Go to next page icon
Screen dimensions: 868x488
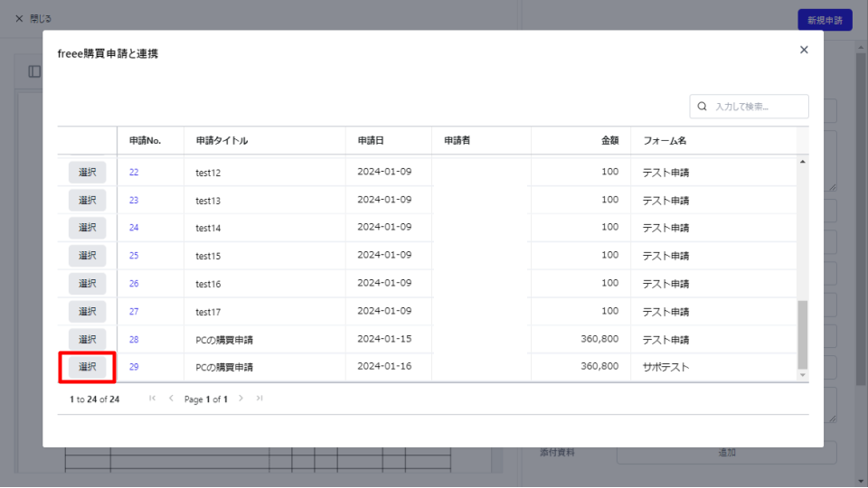[241, 399]
